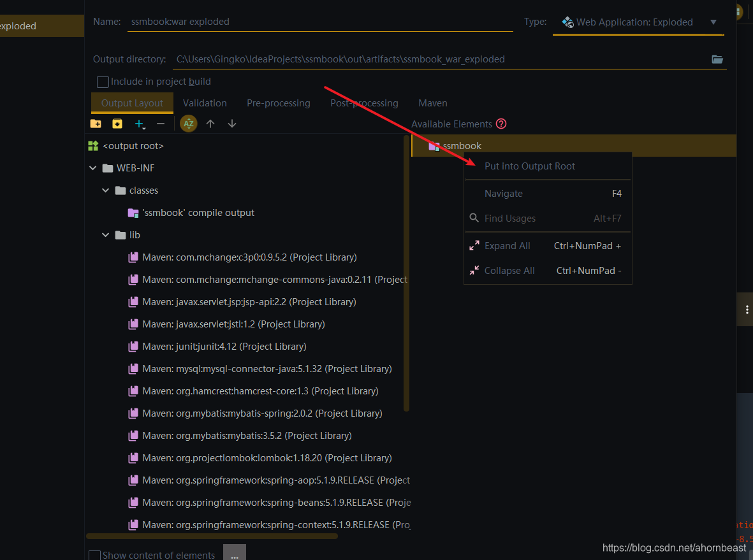Screen dimensions: 753x560
Task: Collapse the lib folder node
Action: pos(106,234)
